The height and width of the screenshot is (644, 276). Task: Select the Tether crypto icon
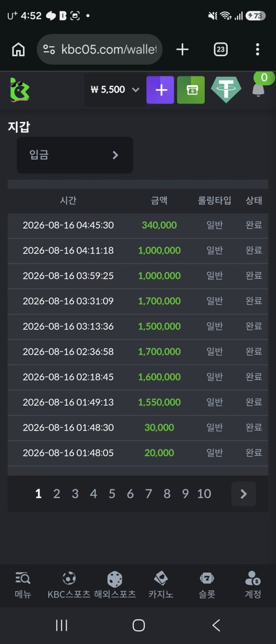226,90
